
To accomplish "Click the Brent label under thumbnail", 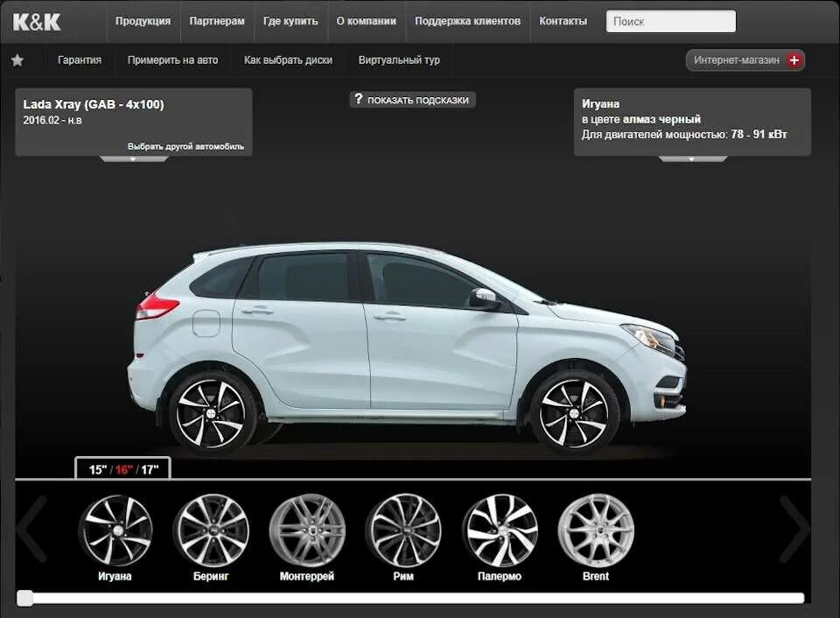I will pos(596,576).
